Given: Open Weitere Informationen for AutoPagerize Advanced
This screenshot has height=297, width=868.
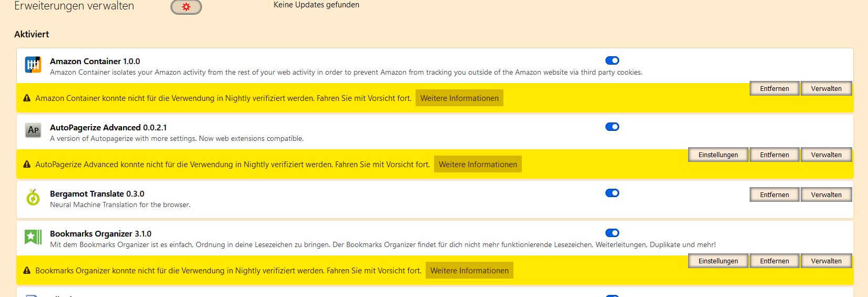Looking at the screenshot, I should point(478,165).
